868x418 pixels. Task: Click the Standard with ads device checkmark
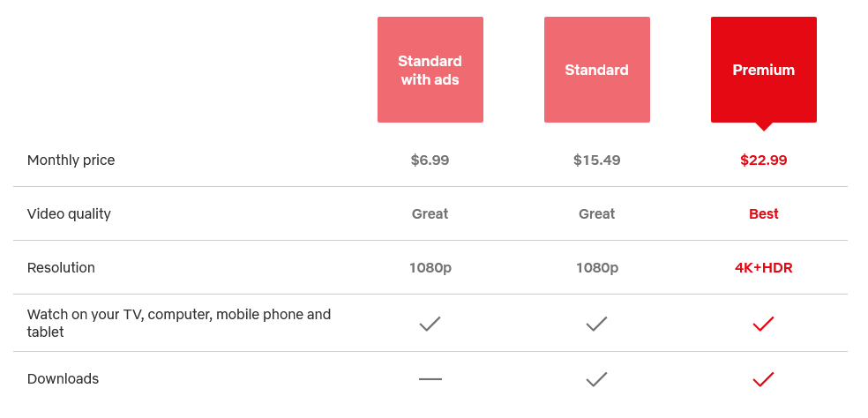(430, 324)
